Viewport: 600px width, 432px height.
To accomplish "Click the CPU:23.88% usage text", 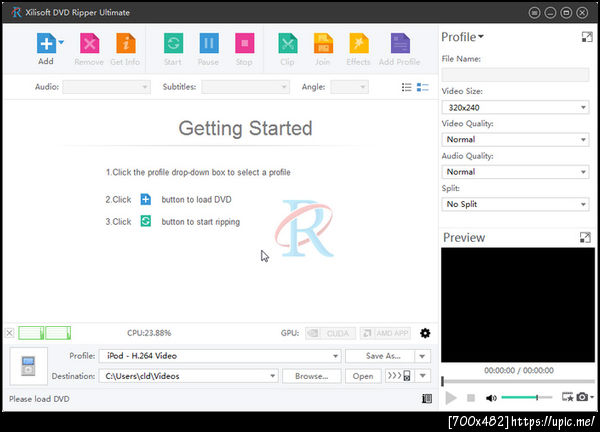I will pyautogui.click(x=149, y=333).
